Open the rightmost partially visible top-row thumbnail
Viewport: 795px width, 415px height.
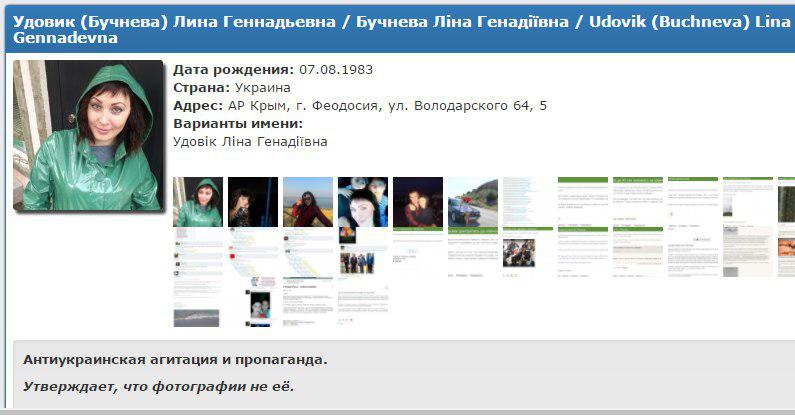tap(786, 202)
